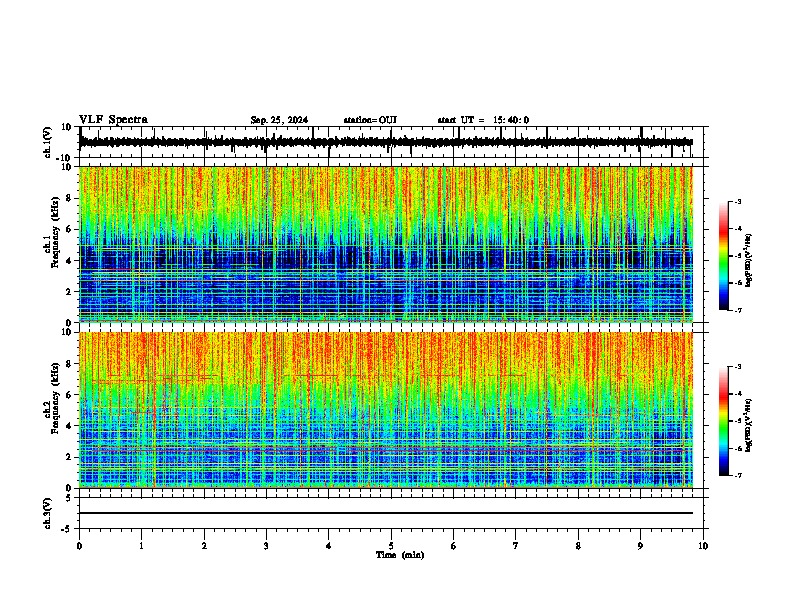Click time axis tick label '4'
The width and height of the screenshot is (792, 612).
(329, 546)
